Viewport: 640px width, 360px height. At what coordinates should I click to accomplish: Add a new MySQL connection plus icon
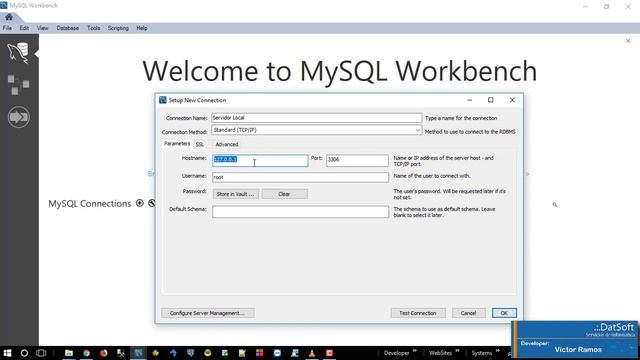pos(140,203)
